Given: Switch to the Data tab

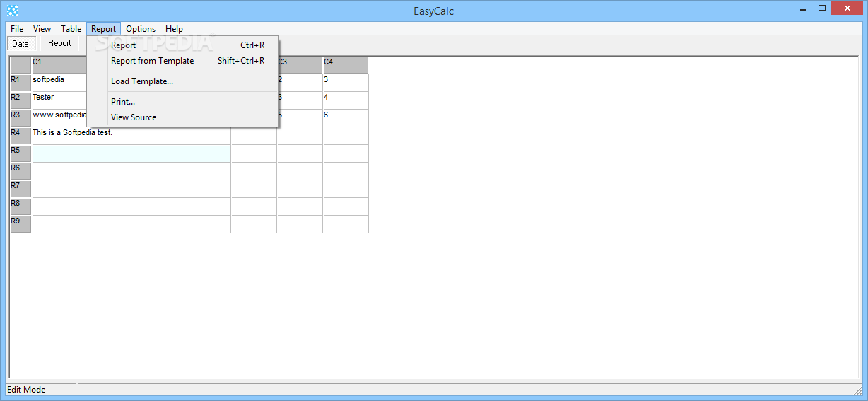Looking at the screenshot, I should (20, 44).
